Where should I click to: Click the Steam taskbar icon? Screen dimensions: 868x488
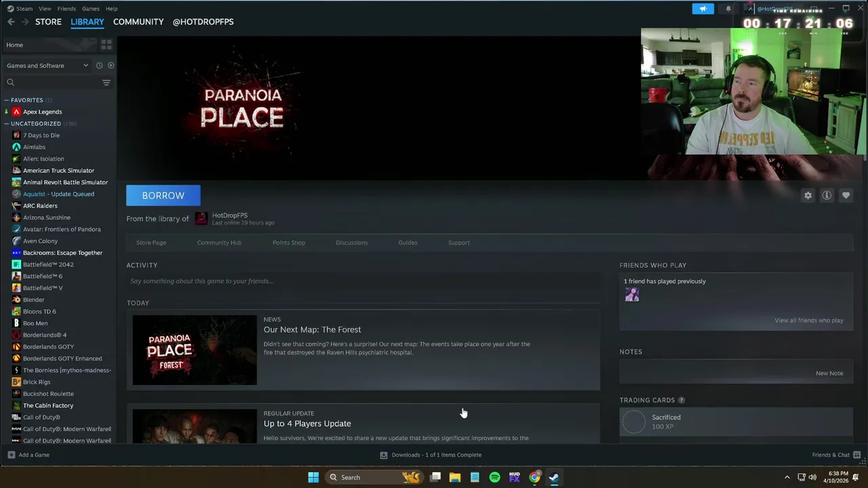coord(554,477)
